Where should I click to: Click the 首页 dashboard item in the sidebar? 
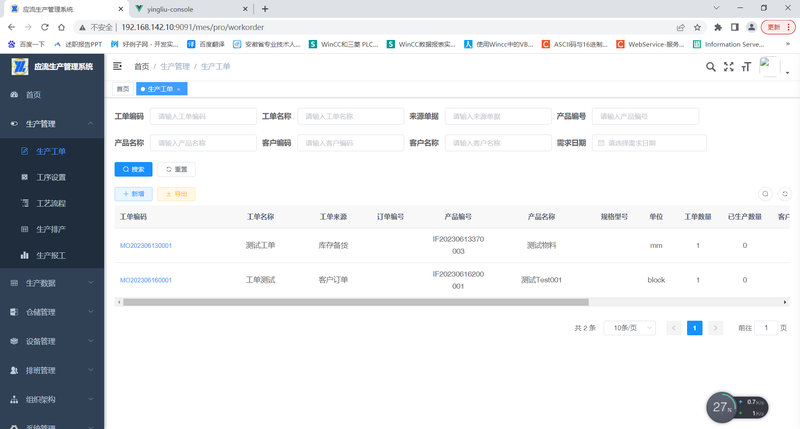pyautogui.click(x=52, y=95)
